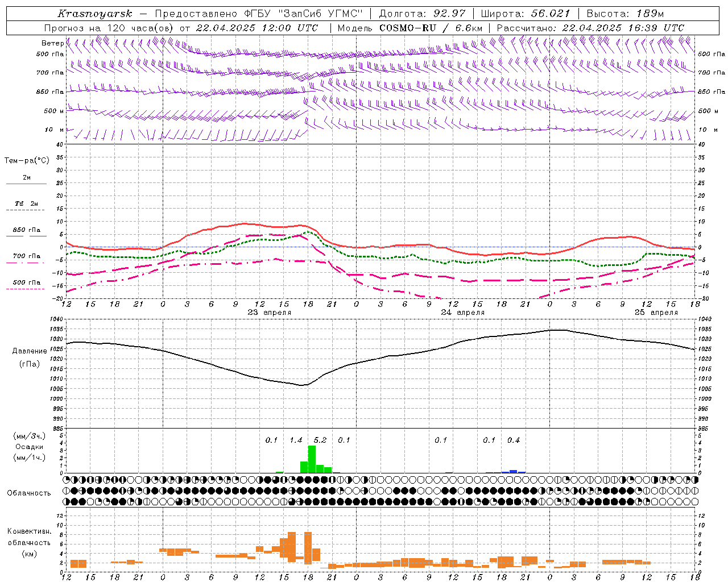Click the 'Давление' pressure panel label
This screenshot has height=582, width=728.
pos(28,351)
